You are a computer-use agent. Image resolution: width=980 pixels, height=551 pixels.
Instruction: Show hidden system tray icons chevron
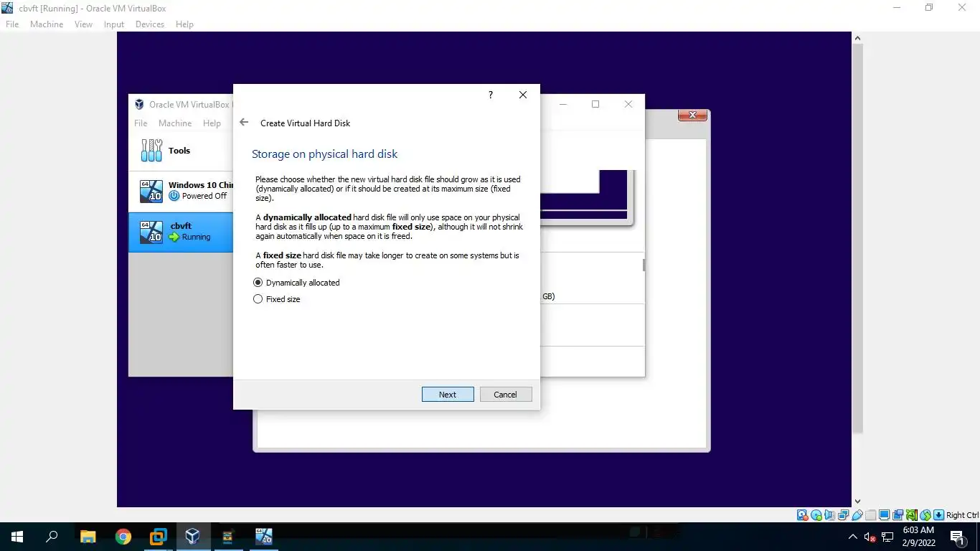(852, 537)
